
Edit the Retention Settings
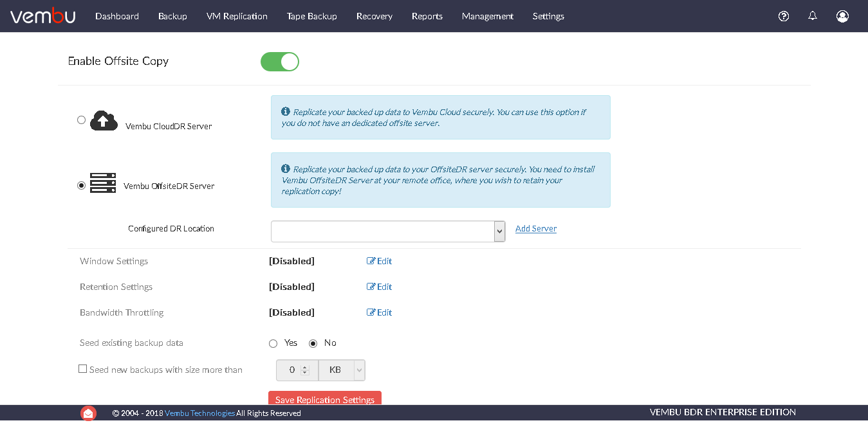(x=379, y=287)
